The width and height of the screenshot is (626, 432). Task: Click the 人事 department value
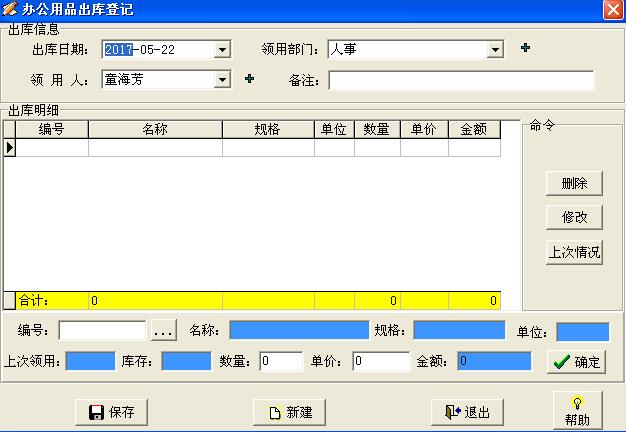pyautogui.click(x=343, y=50)
